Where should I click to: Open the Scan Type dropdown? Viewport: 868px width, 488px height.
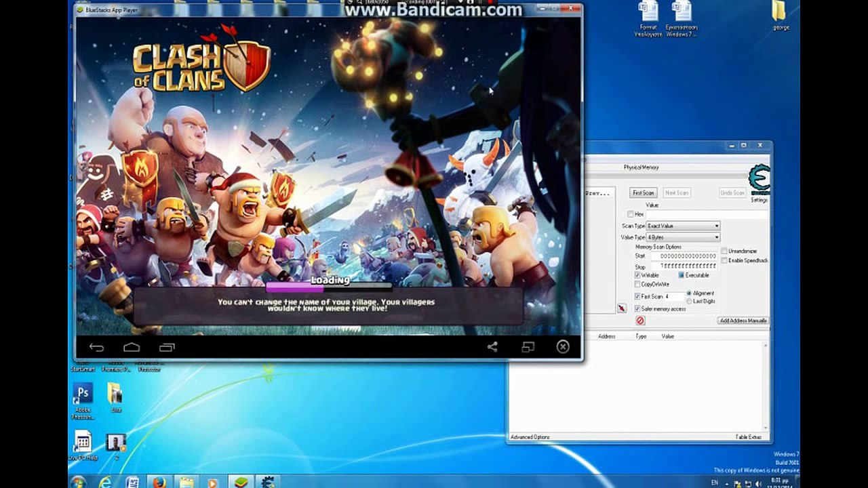coord(683,226)
